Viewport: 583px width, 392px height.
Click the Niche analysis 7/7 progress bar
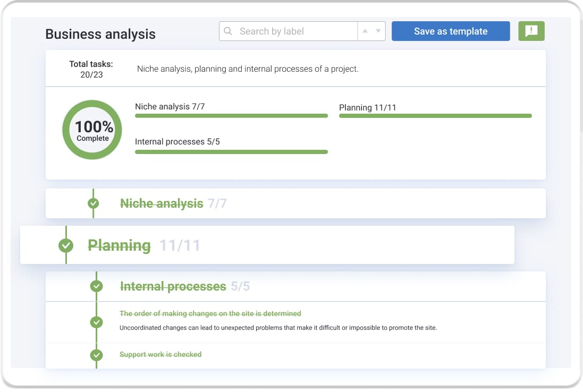(231, 115)
